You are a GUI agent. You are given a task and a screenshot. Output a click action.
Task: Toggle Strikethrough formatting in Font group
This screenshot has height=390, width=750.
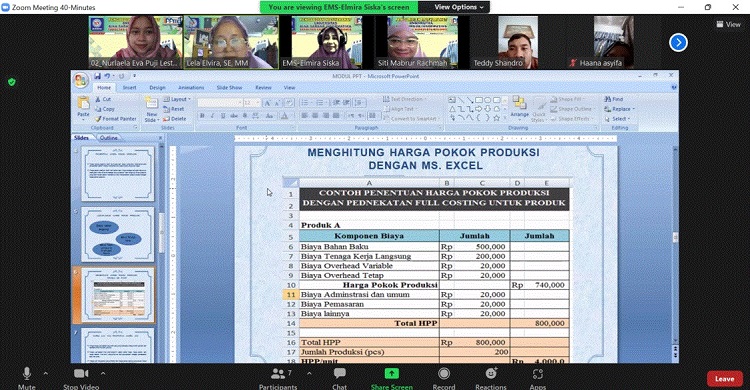click(234, 116)
